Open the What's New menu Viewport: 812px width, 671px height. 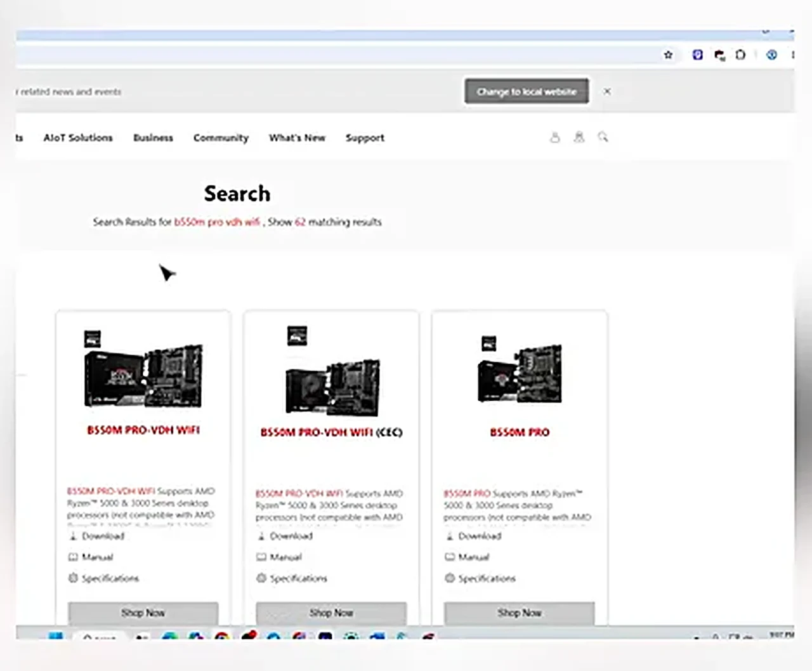click(297, 138)
